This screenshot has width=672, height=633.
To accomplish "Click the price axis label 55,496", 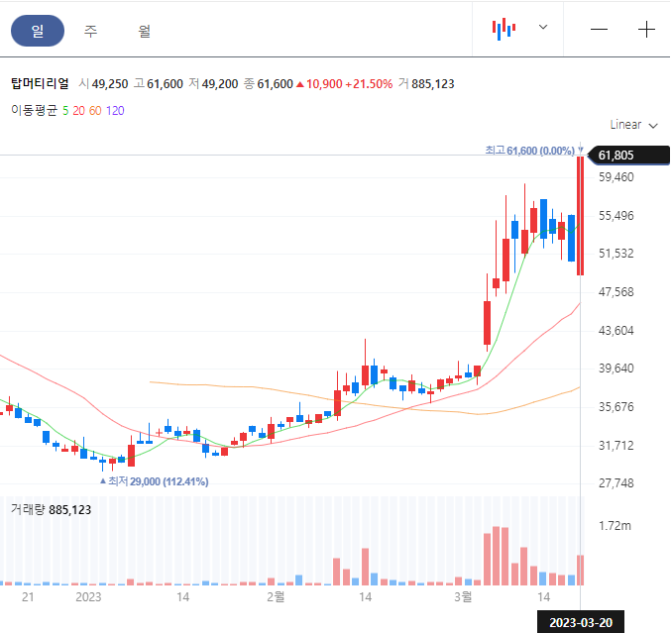I will coord(616,216).
